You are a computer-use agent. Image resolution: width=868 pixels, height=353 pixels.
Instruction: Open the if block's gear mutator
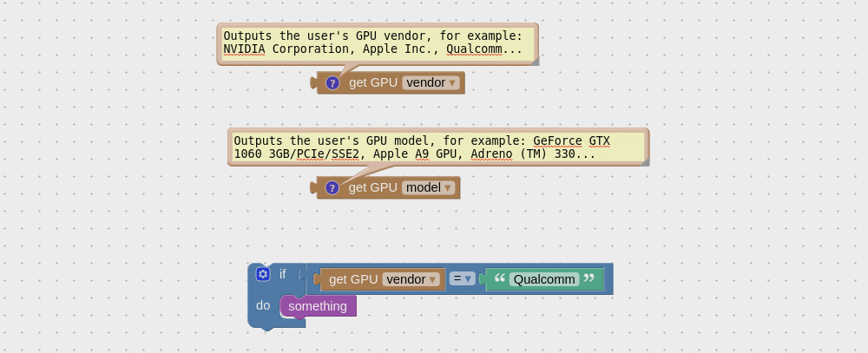[x=263, y=274]
